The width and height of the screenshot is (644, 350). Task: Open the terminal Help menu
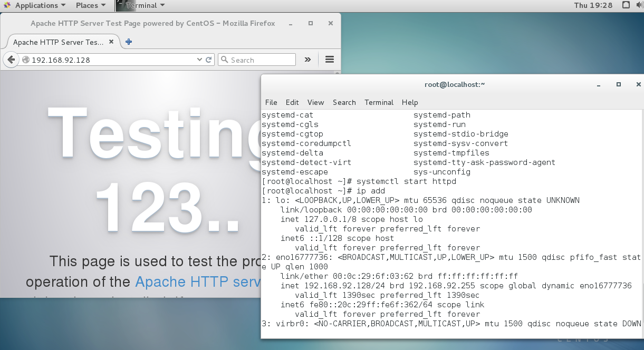(x=410, y=102)
